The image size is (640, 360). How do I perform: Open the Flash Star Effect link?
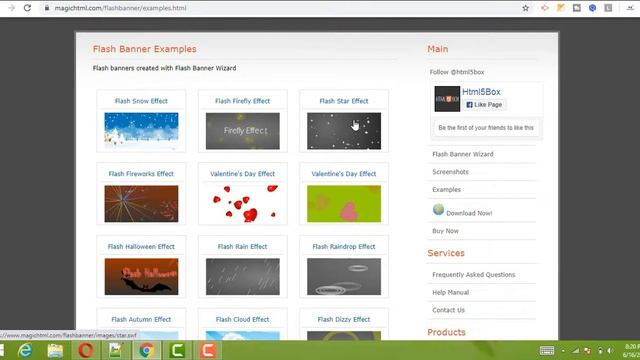tap(344, 101)
